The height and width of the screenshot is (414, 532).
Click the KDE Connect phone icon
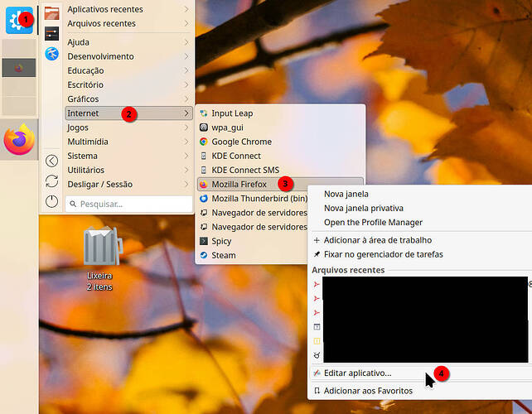pyautogui.click(x=204, y=156)
